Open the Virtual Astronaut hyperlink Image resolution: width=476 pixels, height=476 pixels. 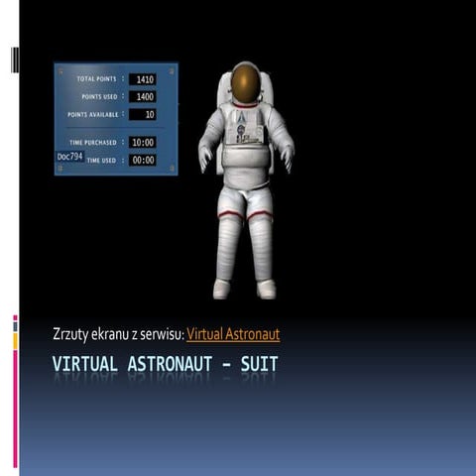click(233, 334)
